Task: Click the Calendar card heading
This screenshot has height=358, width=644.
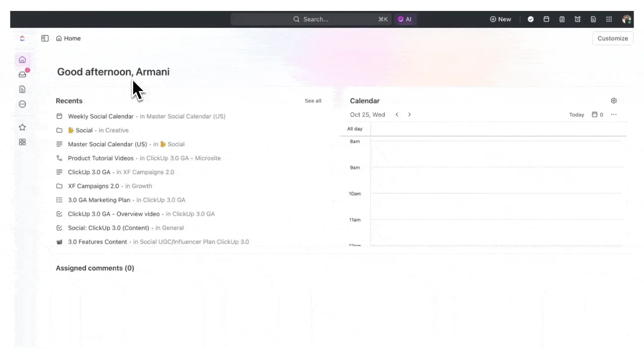Action: 365,101
